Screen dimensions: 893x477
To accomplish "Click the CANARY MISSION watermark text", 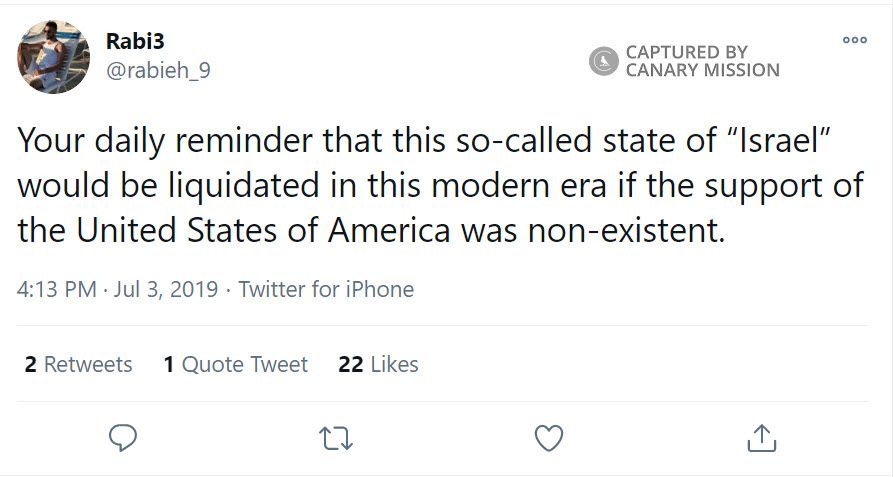I will tap(702, 70).
